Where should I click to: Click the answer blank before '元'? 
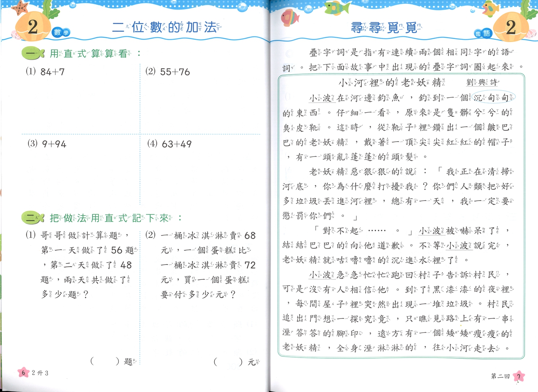(x=228, y=361)
